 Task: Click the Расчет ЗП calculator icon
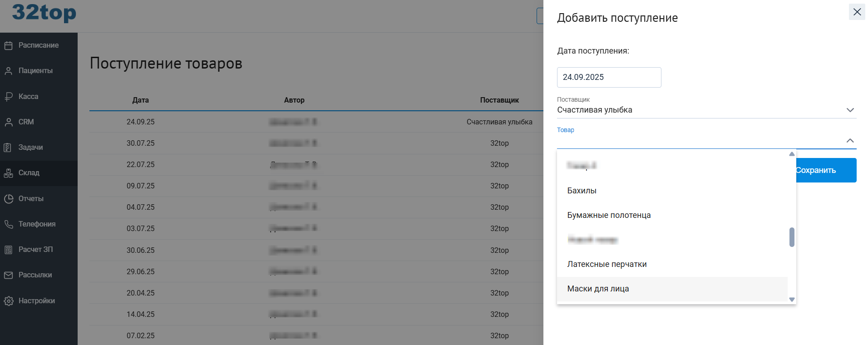point(8,250)
